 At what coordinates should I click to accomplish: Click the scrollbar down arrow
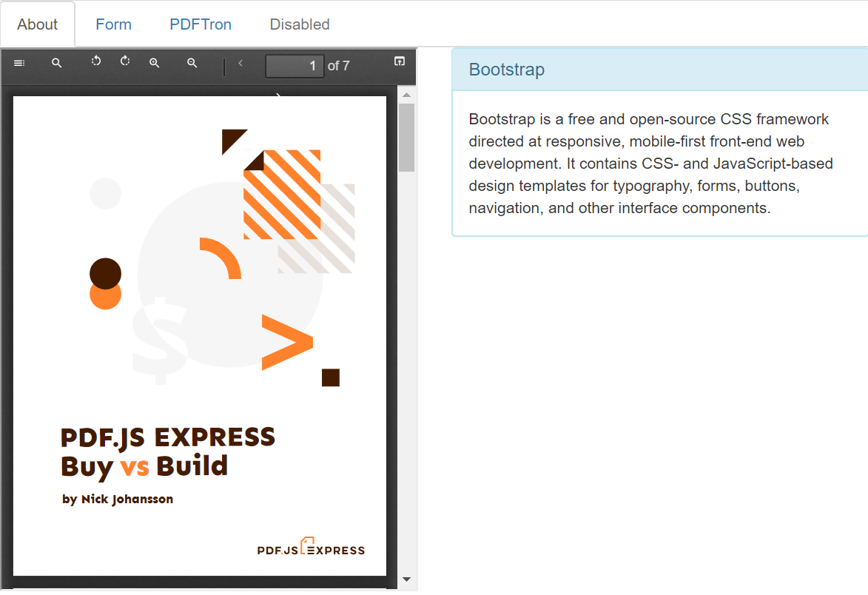(408, 580)
